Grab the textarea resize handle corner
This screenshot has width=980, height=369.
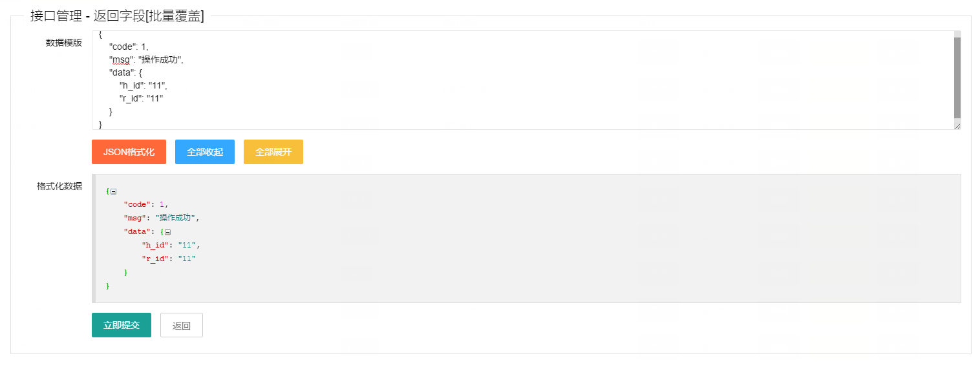[957, 125]
